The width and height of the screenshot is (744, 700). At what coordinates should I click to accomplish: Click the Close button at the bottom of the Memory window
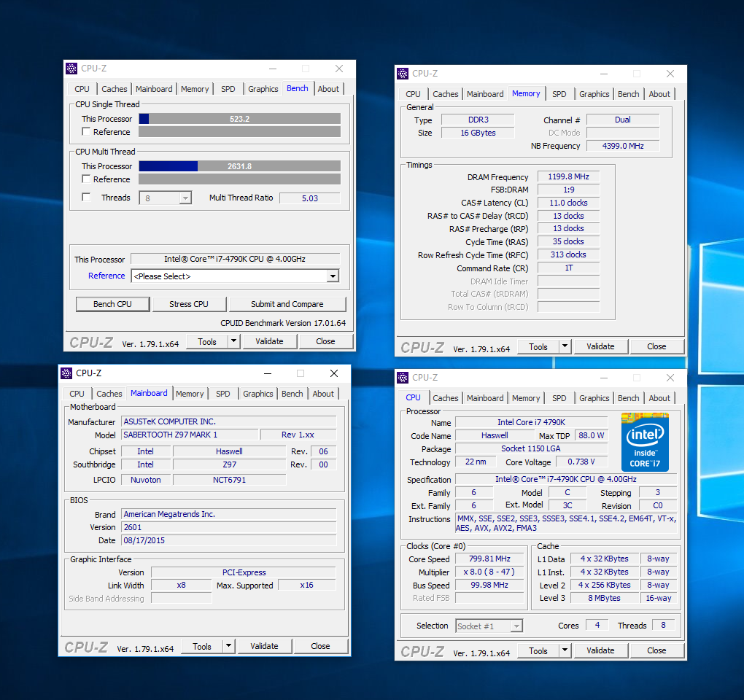(x=656, y=346)
